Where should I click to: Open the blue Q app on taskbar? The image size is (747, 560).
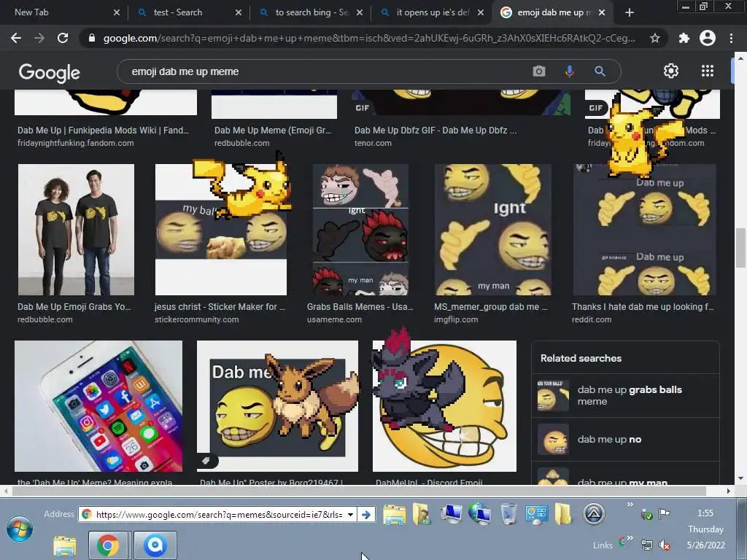pyautogui.click(x=155, y=545)
